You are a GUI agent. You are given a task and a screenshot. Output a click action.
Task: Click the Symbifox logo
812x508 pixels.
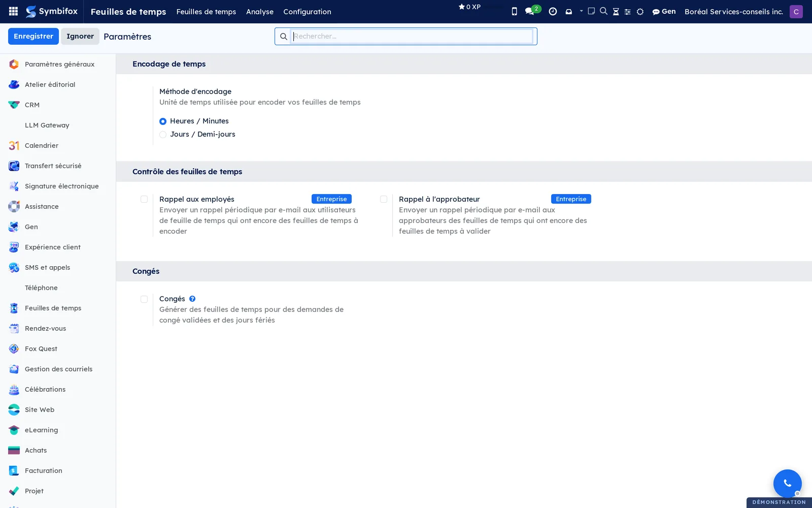pos(52,11)
